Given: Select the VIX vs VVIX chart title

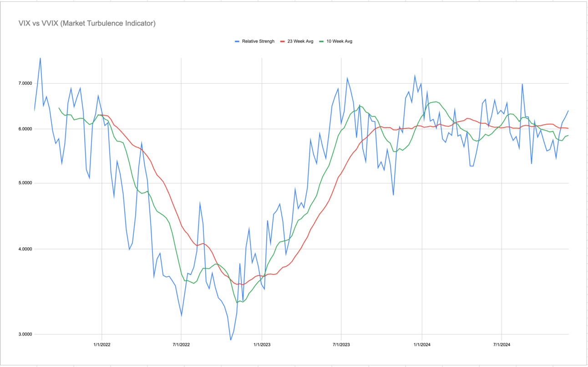Looking at the screenshot, I should (87, 23).
